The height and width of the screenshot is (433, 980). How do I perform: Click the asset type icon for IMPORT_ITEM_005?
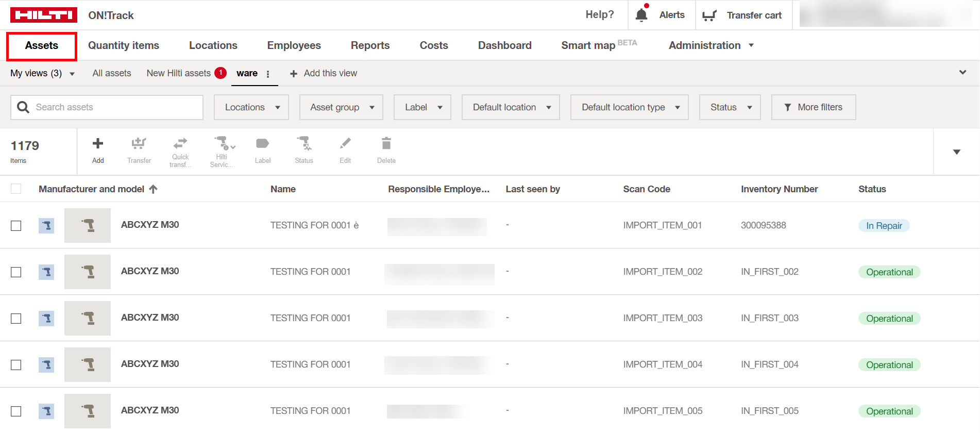[46, 411]
